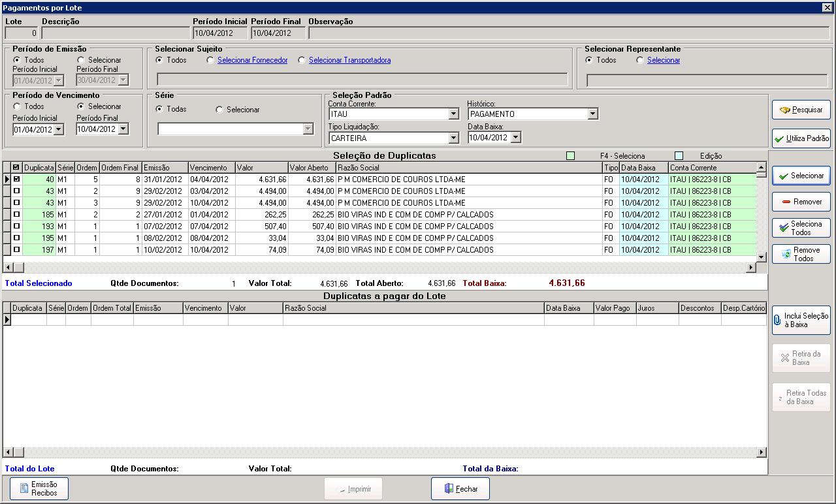Check duplicata 193 row checkbox

pos(16,226)
